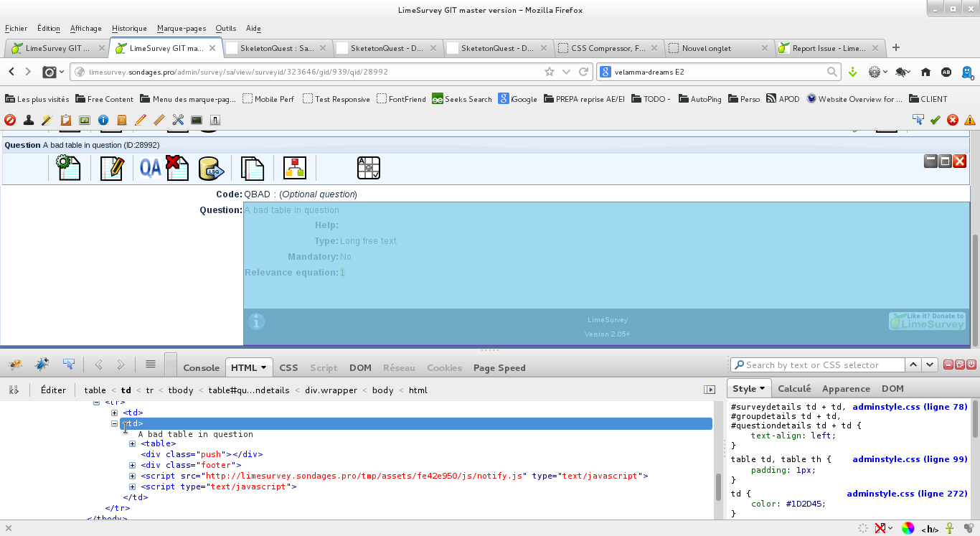
Task: Switch to the Console tab in Firebug
Action: tap(201, 367)
